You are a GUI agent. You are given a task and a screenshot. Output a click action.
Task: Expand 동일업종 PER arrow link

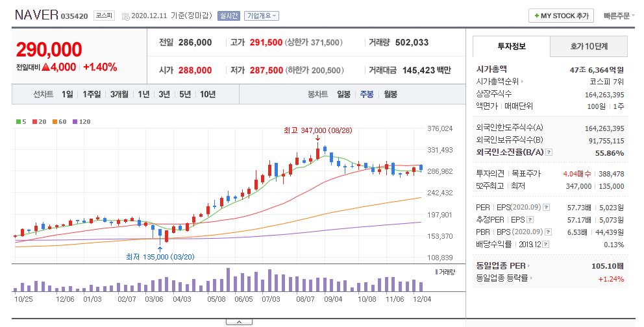(528, 266)
